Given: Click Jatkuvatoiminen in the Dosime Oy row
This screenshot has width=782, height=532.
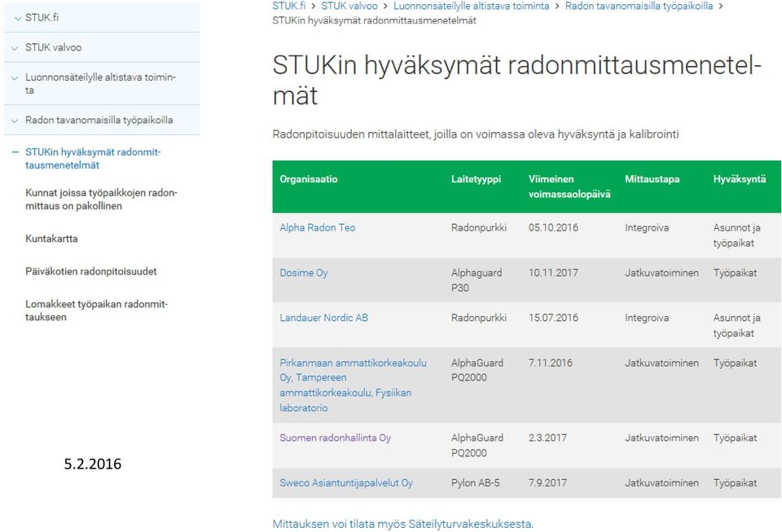Looking at the screenshot, I should 661,273.
